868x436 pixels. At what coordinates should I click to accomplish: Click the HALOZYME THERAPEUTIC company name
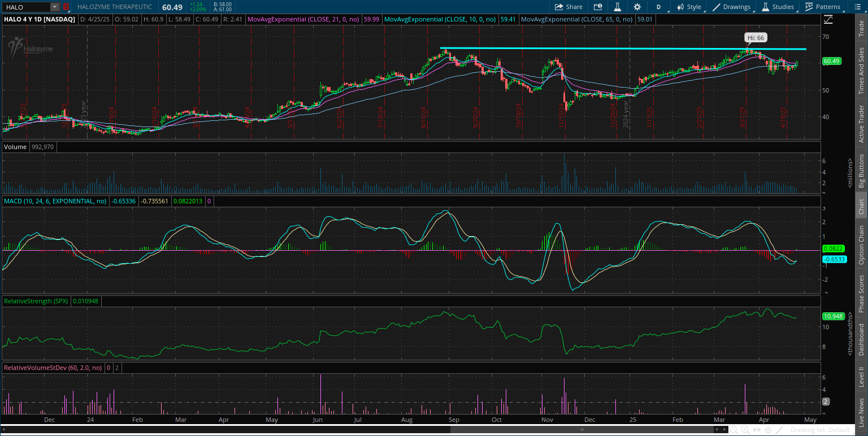click(x=115, y=7)
